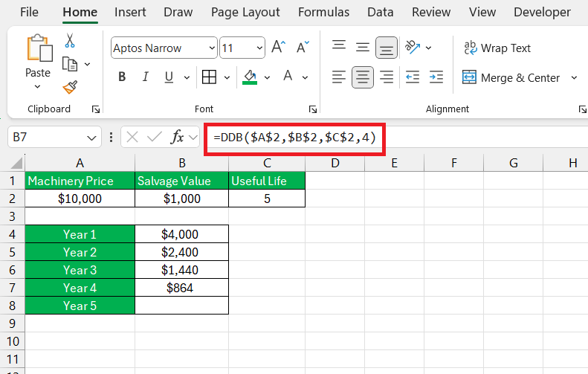
Task: Expand font color dropdown arrow
Action: (x=305, y=77)
